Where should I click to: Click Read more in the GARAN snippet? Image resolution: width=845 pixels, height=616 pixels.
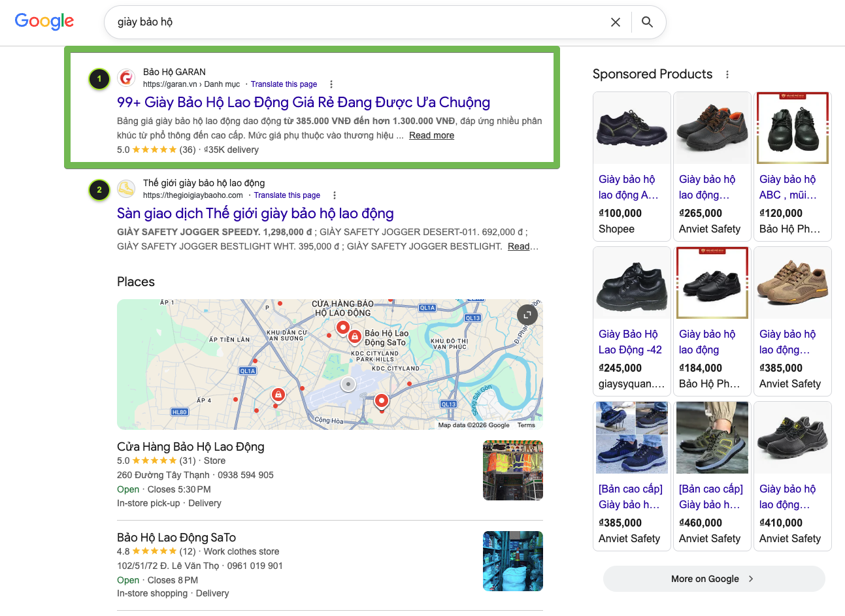click(x=431, y=135)
